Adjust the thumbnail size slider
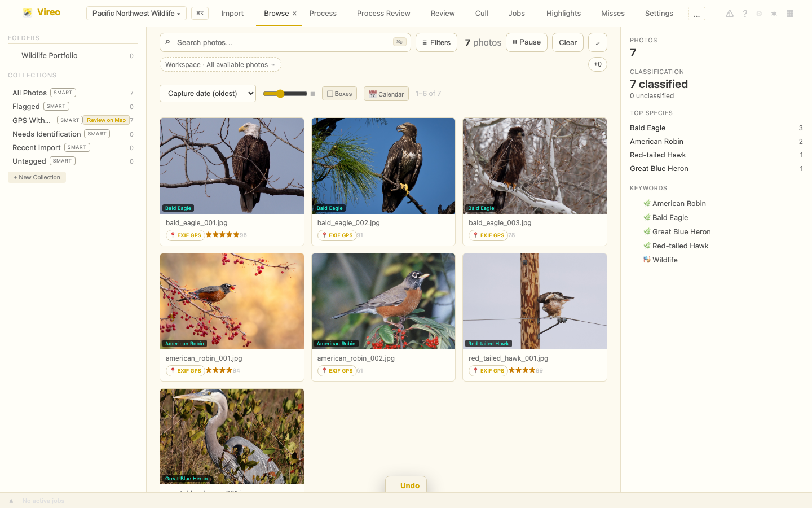The image size is (812, 508). (x=285, y=94)
